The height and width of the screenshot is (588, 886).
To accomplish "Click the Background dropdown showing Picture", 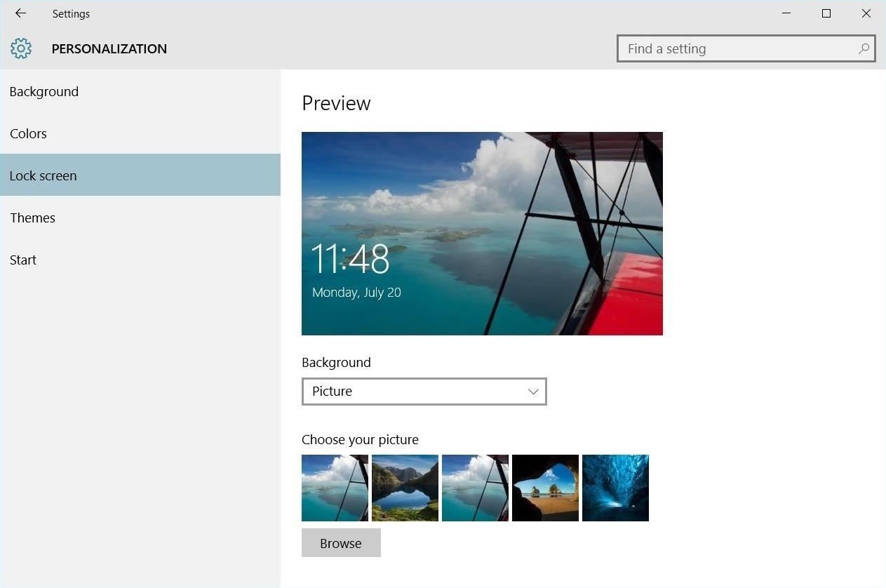I will coord(424,391).
